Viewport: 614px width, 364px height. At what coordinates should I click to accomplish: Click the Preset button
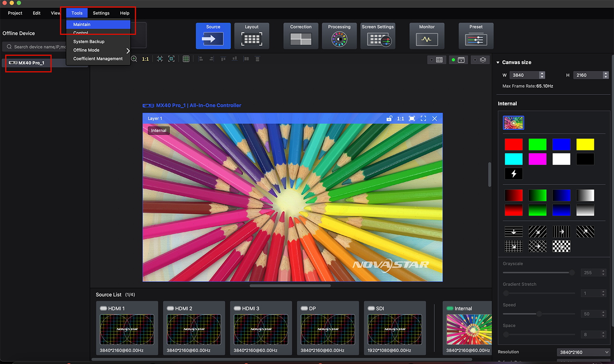tap(476, 36)
